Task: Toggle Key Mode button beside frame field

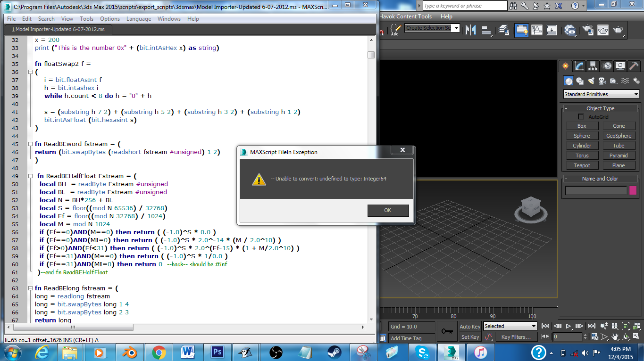Action: [545, 336]
